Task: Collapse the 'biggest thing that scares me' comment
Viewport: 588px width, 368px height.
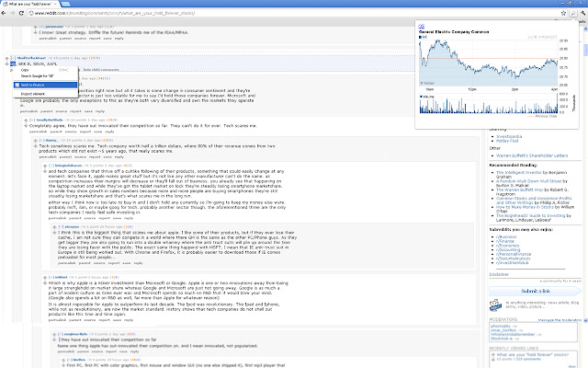Action: [x=62, y=227]
